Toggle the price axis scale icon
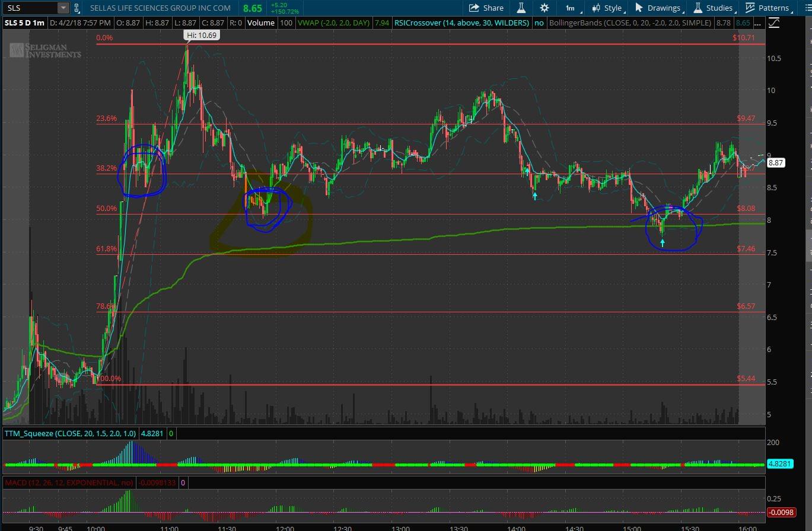This screenshot has width=812, height=531. (x=774, y=23)
